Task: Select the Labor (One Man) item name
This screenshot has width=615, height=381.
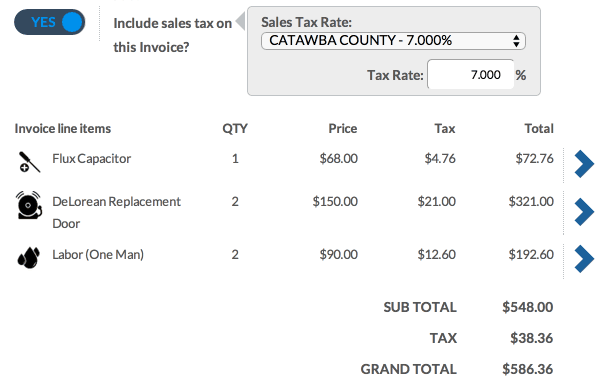Action: pyautogui.click(x=98, y=255)
